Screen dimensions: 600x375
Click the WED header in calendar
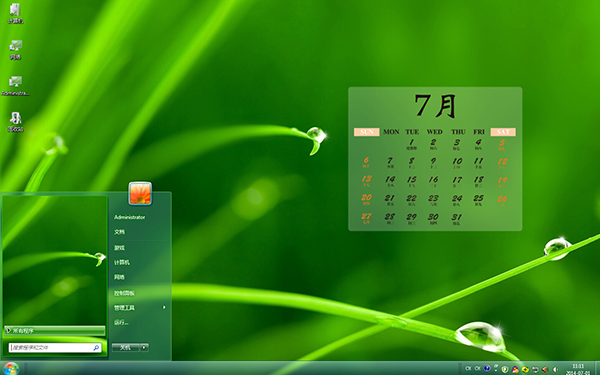pos(435,132)
